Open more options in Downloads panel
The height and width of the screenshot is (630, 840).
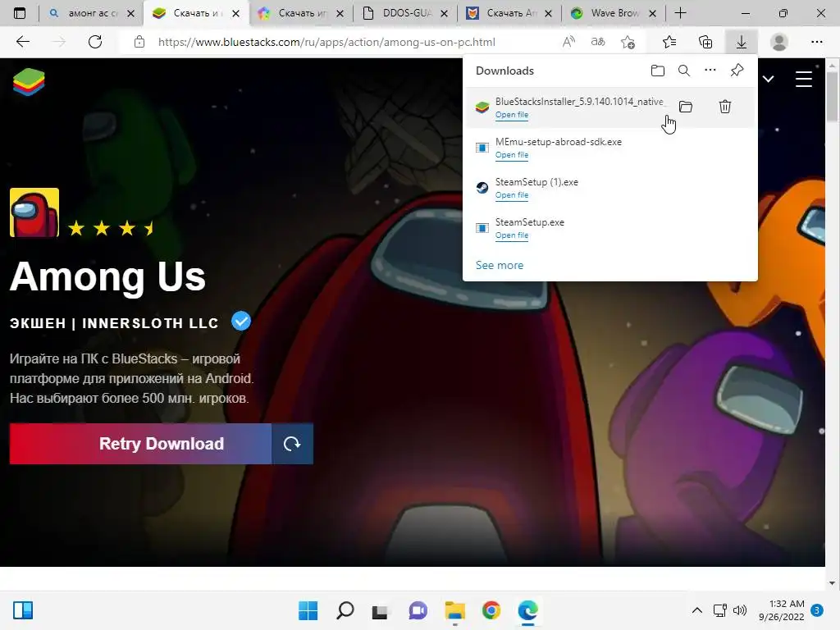point(710,71)
